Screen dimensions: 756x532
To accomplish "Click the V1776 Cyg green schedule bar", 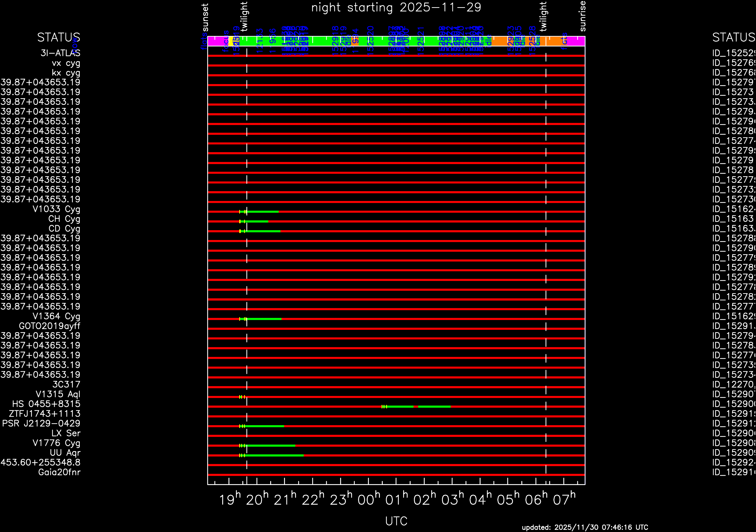I will point(270,446).
